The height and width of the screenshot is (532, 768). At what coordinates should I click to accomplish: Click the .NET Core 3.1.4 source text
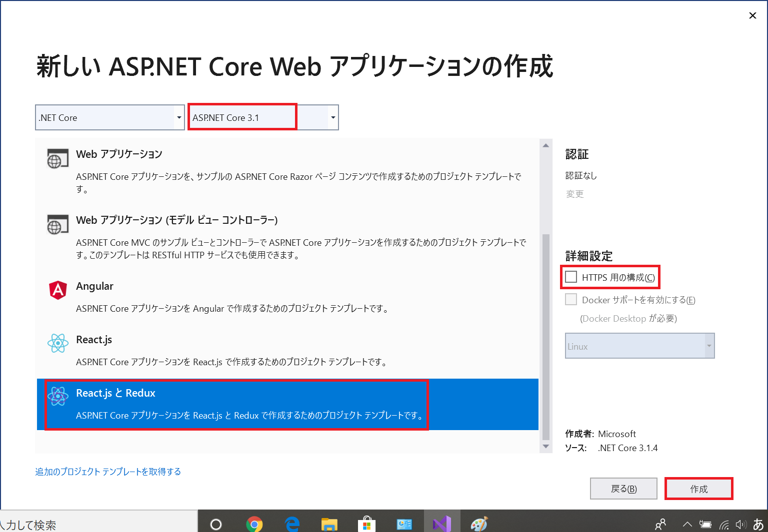click(x=627, y=448)
